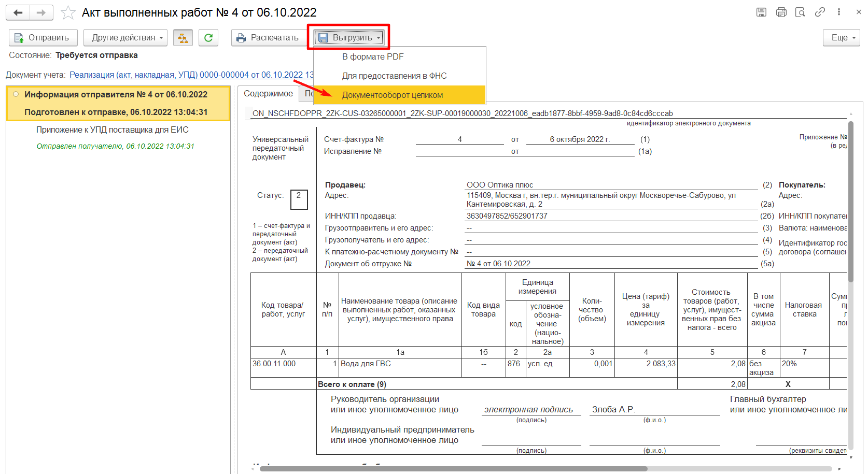Open the Выгрузить dropdown button
The height and width of the screenshot is (474, 868).
point(349,37)
